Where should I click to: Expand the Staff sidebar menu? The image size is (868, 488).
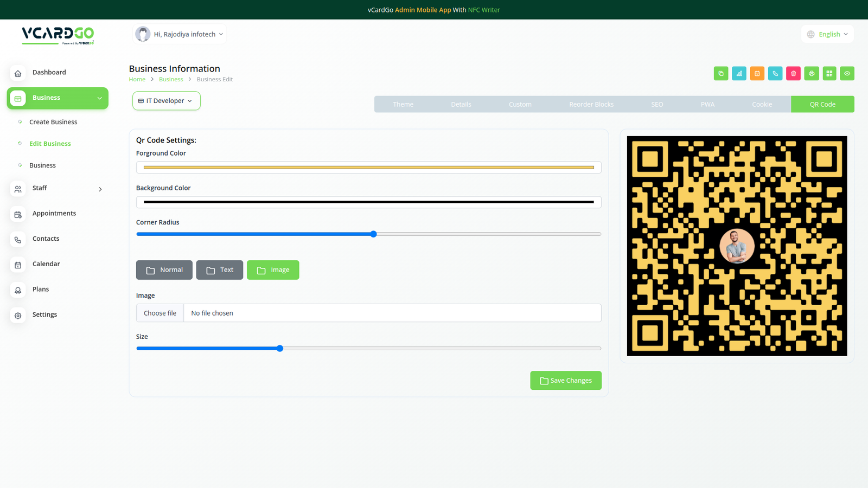coord(58,188)
